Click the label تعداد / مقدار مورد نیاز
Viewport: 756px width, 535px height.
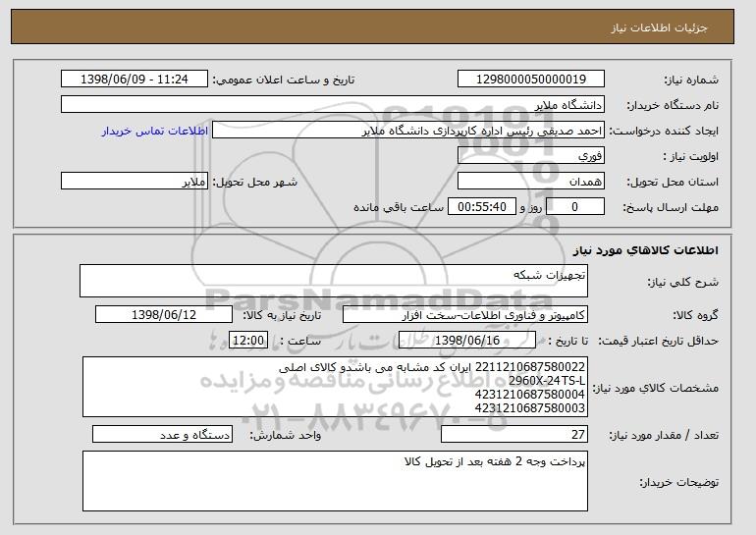664,435
